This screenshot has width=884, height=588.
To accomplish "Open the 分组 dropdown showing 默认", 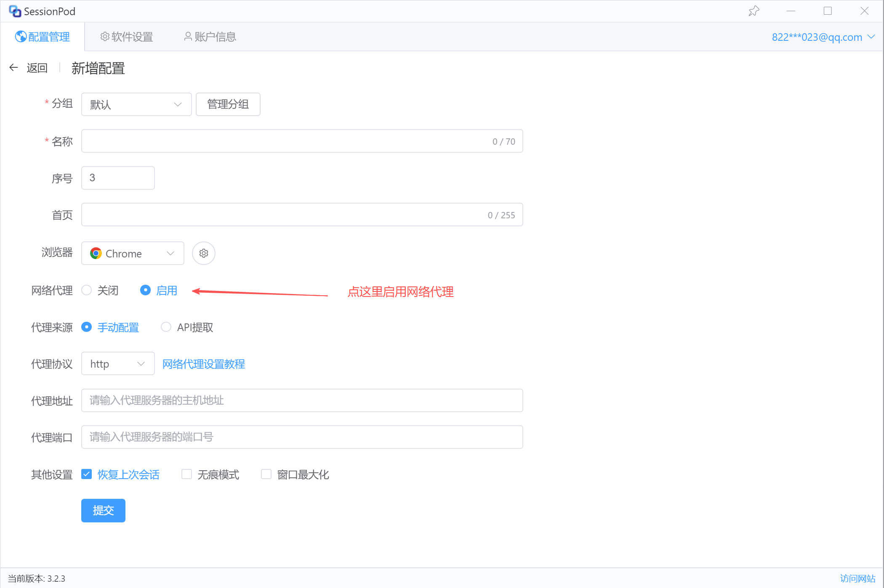I will [136, 104].
